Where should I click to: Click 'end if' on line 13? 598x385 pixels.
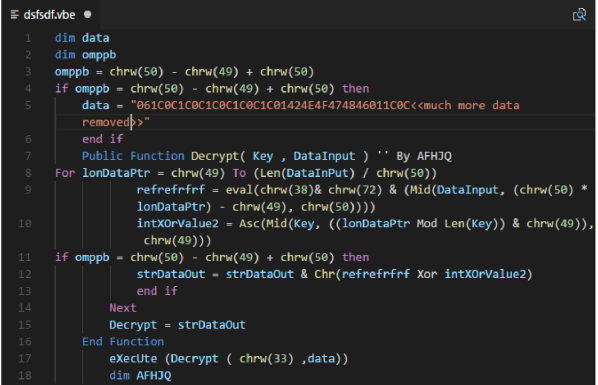pos(157,291)
